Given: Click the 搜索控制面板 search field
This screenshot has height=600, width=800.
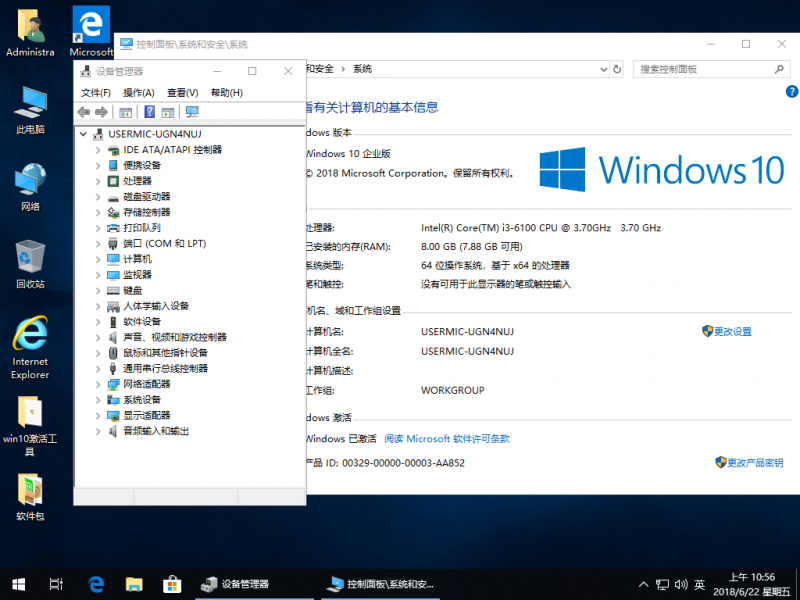Looking at the screenshot, I should [x=711, y=69].
